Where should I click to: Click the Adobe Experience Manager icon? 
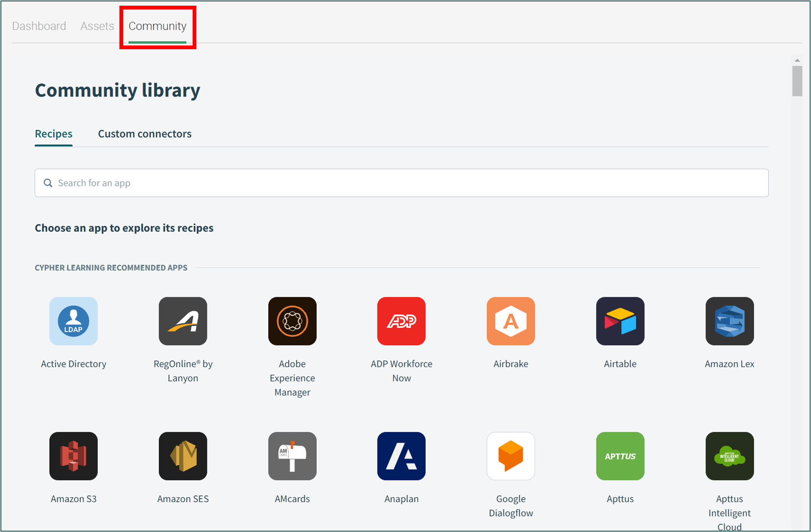click(292, 321)
